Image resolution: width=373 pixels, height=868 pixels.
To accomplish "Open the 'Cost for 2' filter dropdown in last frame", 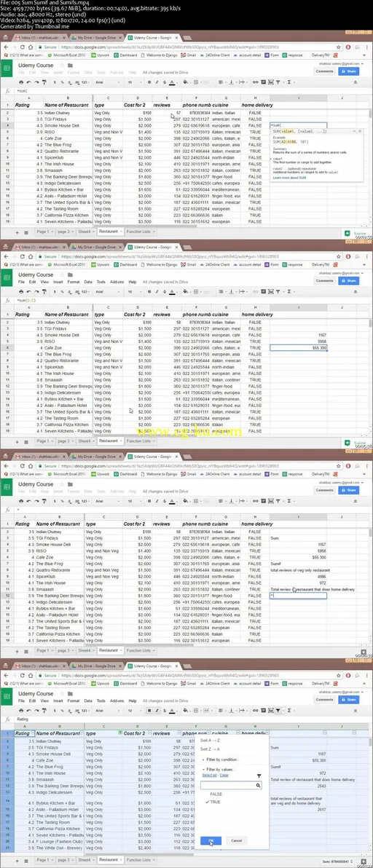I will pyautogui.click(x=148, y=733).
